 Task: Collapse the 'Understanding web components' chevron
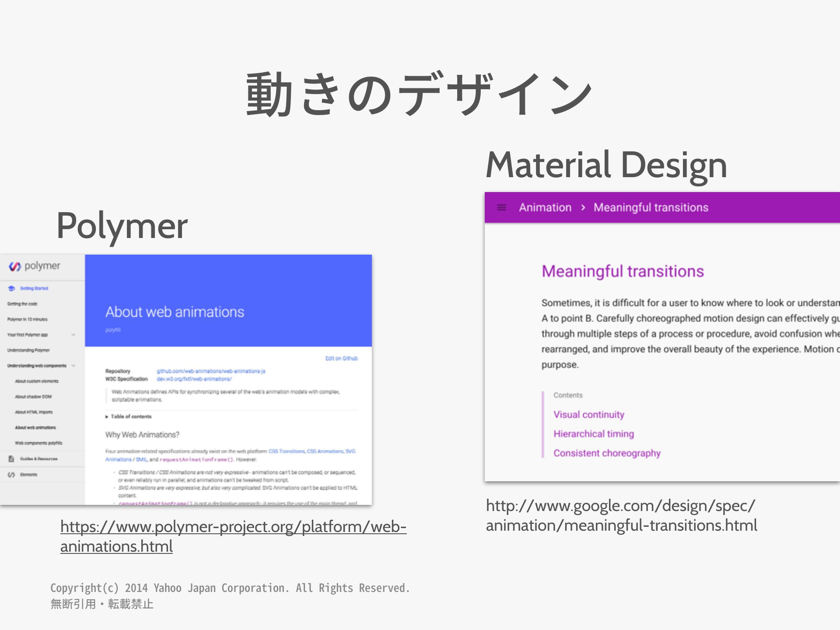(73, 366)
